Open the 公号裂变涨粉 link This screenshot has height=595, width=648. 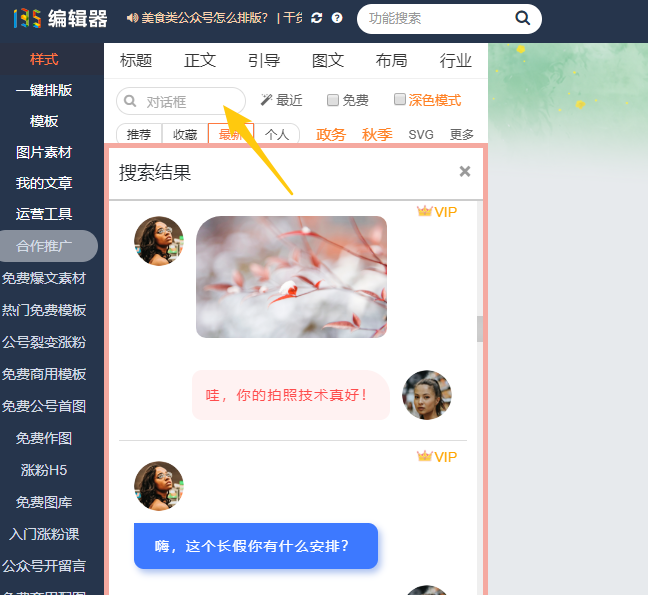44,342
